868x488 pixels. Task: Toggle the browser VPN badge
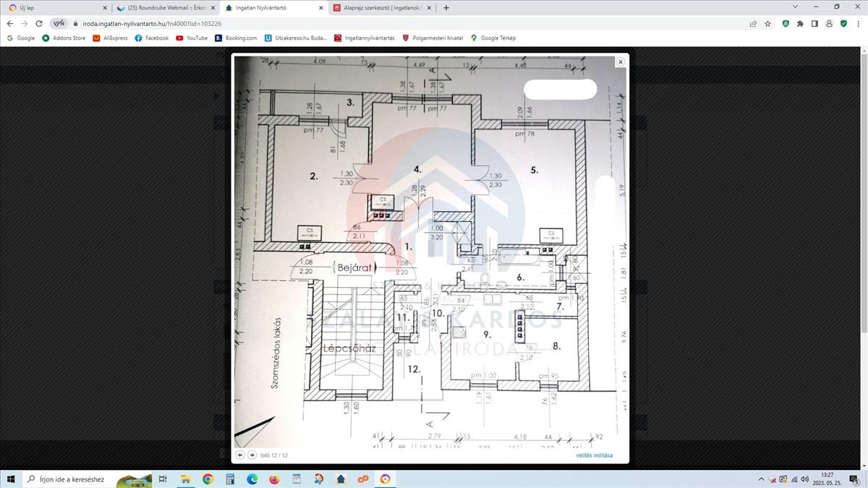coord(59,23)
